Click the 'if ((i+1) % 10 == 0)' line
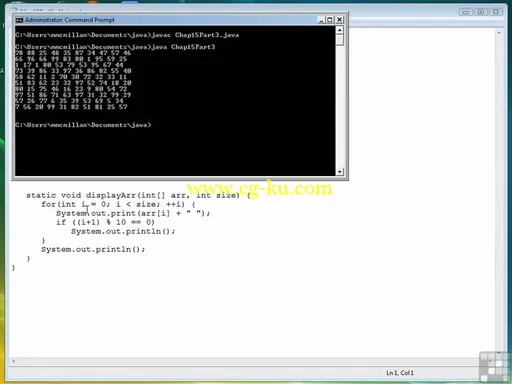 105,222
